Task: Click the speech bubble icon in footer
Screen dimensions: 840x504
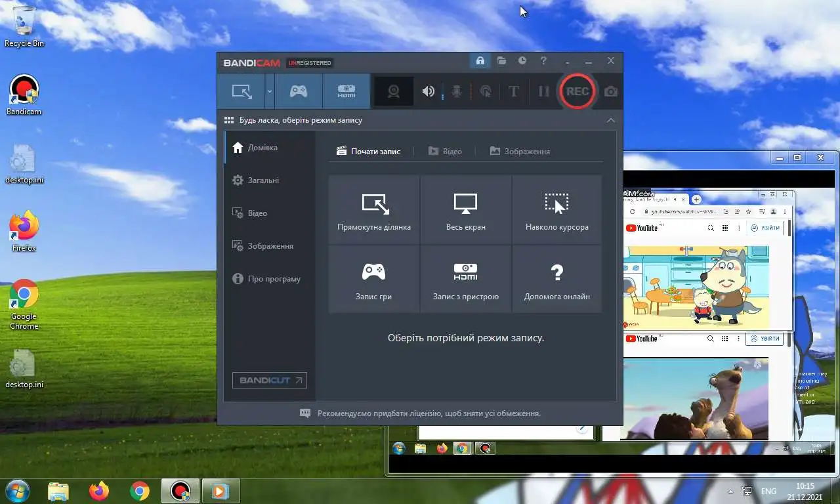Action: [x=305, y=413]
